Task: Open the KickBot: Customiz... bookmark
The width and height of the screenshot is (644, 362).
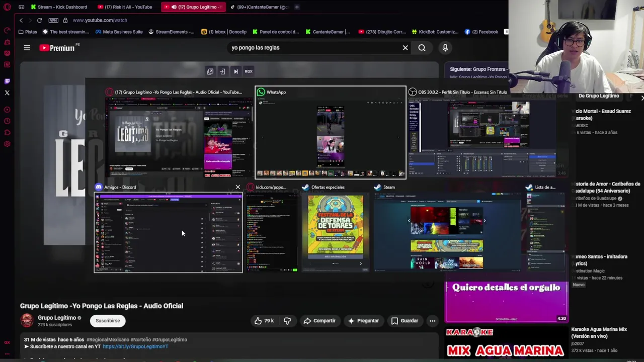Action: click(x=435, y=32)
